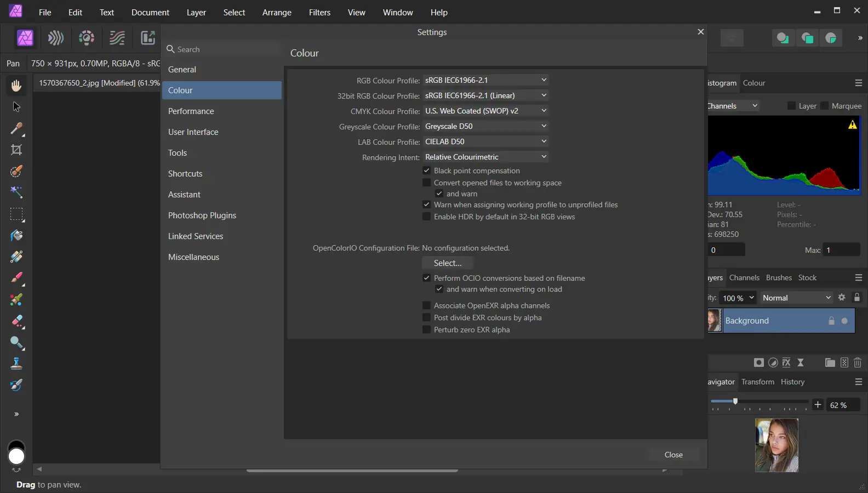Image resolution: width=868 pixels, height=493 pixels.
Task: Click the white primary colour swatch
Action: [16, 456]
